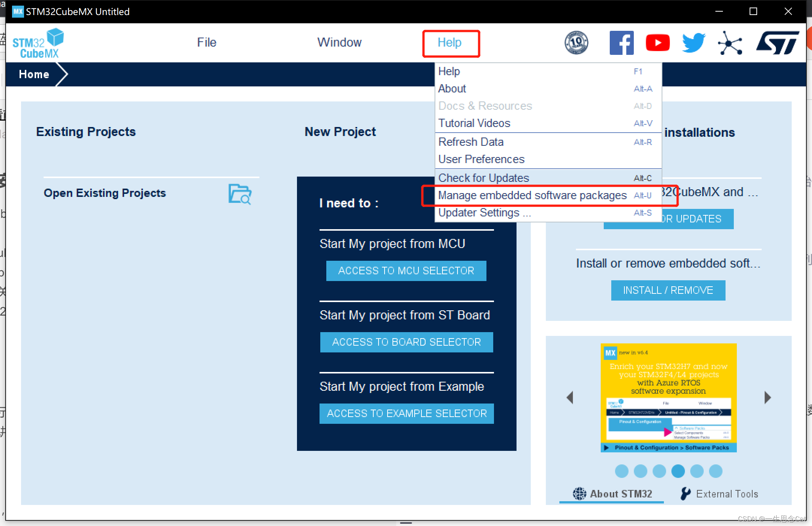Click the ST community network star icon

[x=730, y=43]
